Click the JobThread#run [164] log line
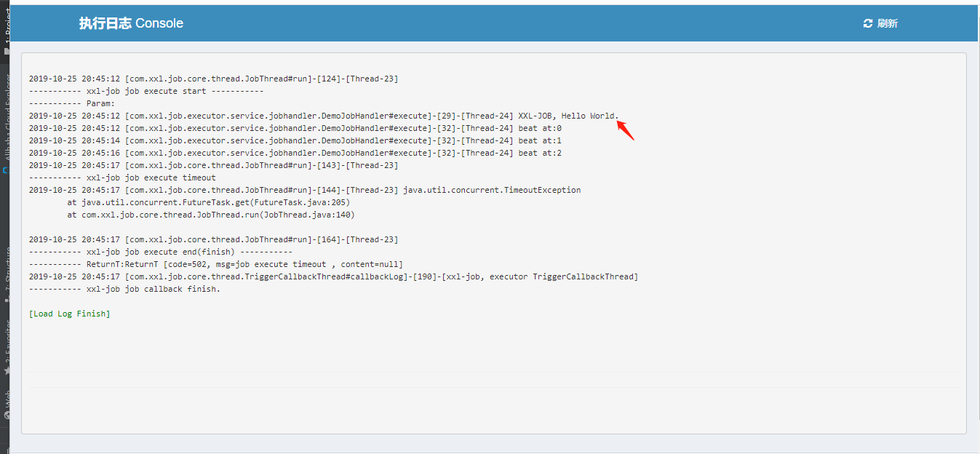Image resolution: width=980 pixels, height=454 pixels. [213, 239]
